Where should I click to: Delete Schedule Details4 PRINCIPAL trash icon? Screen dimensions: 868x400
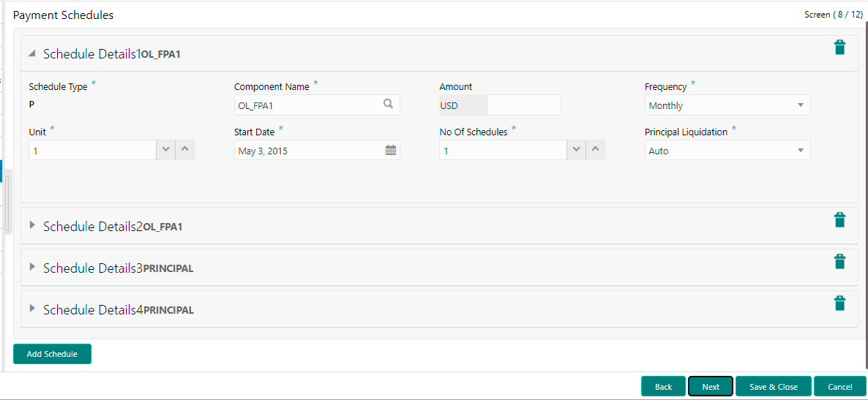[x=839, y=303]
